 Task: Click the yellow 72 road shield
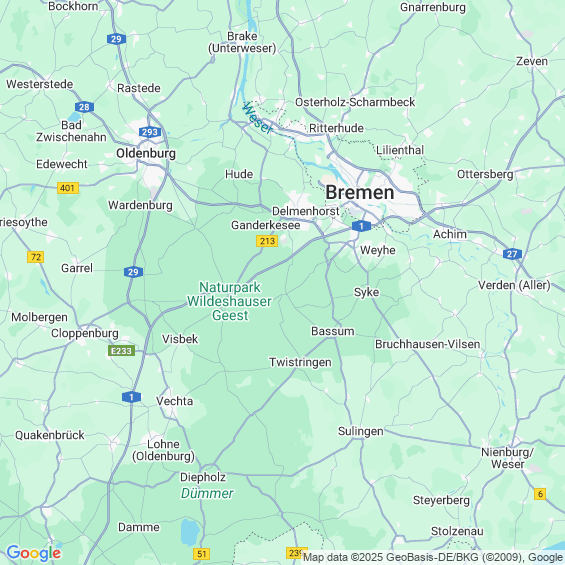click(x=36, y=257)
